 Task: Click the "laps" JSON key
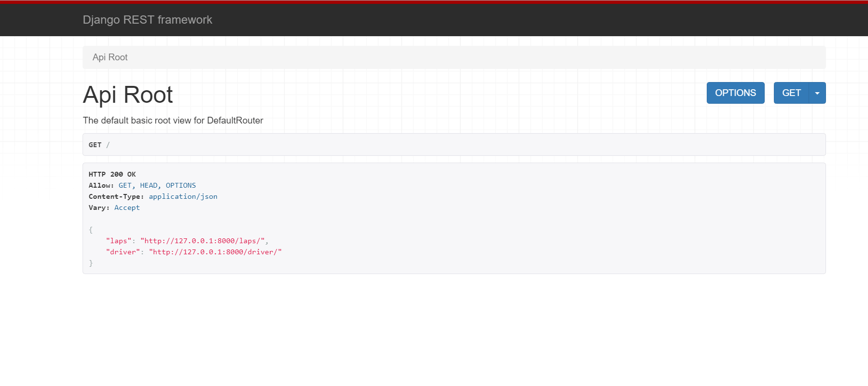pos(118,241)
